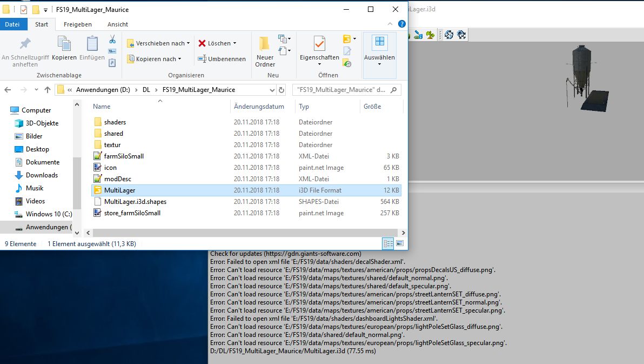
Task: Click the An Schnellzugriff anheften pin icon
Action: pos(25,44)
